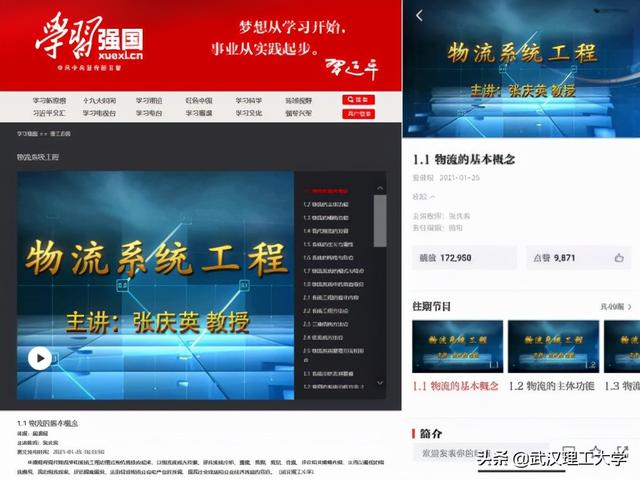Screen dimensions: 640x480
Task: Select playlist lesson 1.8
Action: (x=334, y=284)
